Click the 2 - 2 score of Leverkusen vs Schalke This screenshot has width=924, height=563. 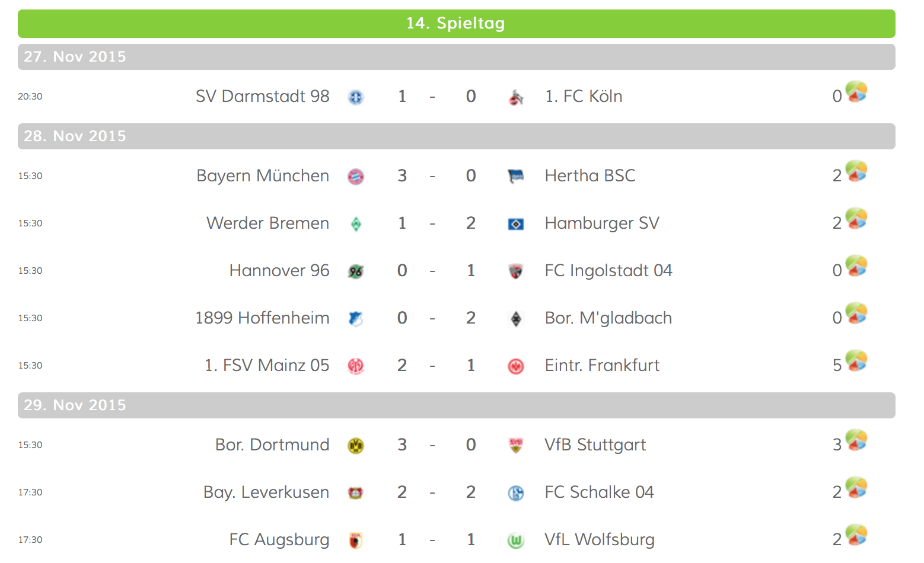tap(436, 492)
